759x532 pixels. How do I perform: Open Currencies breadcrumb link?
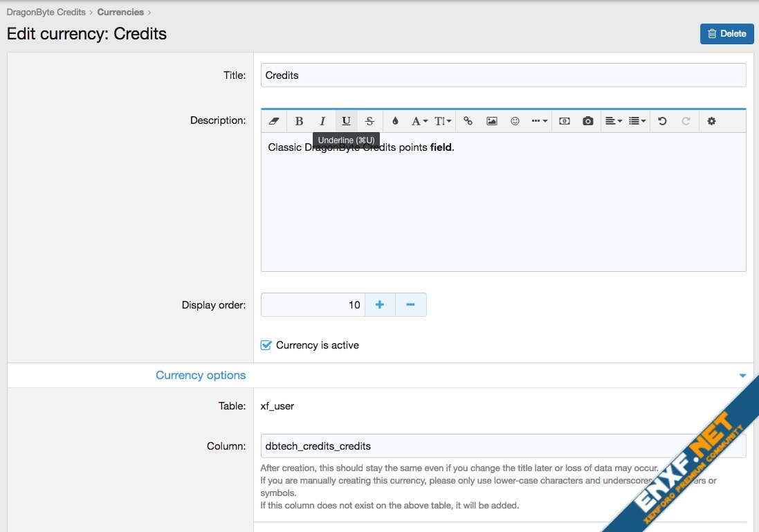pyautogui.click(x=120, y=12)
